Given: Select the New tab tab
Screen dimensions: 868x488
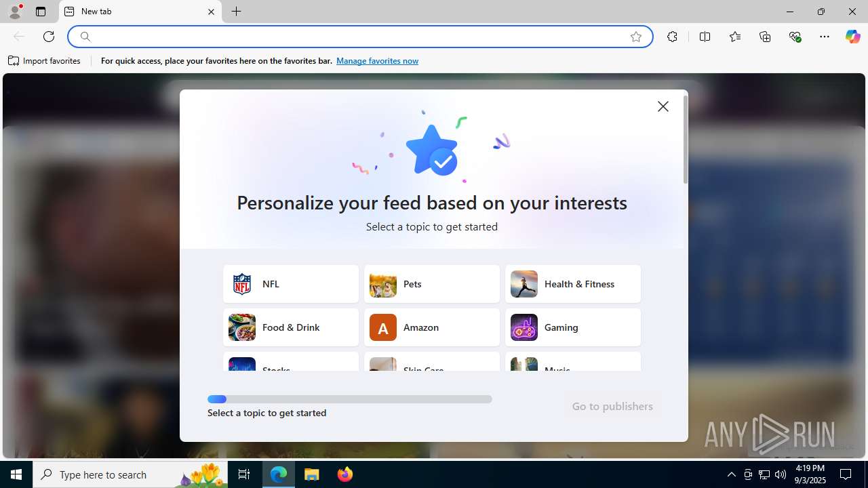Looking at the screenshot, I should (140, 12).
